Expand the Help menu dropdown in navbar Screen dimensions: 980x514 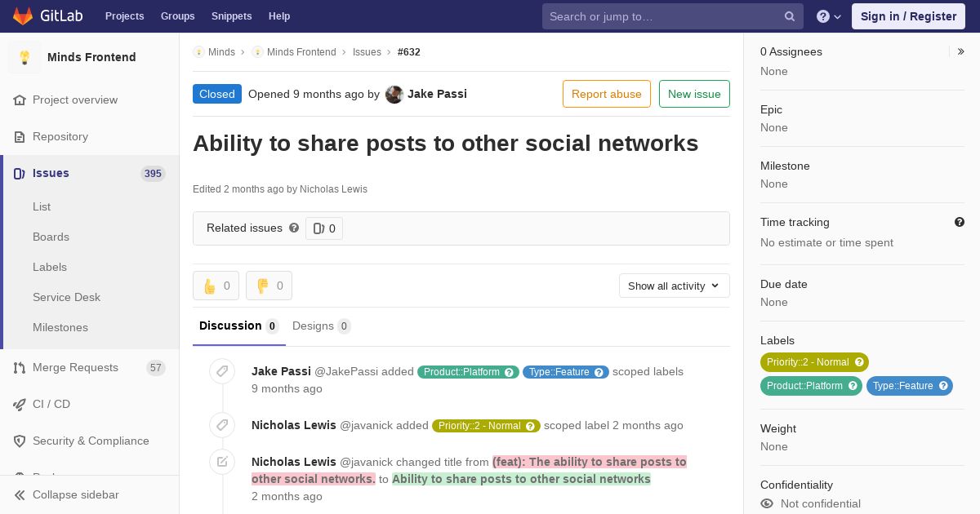(829, 16)
